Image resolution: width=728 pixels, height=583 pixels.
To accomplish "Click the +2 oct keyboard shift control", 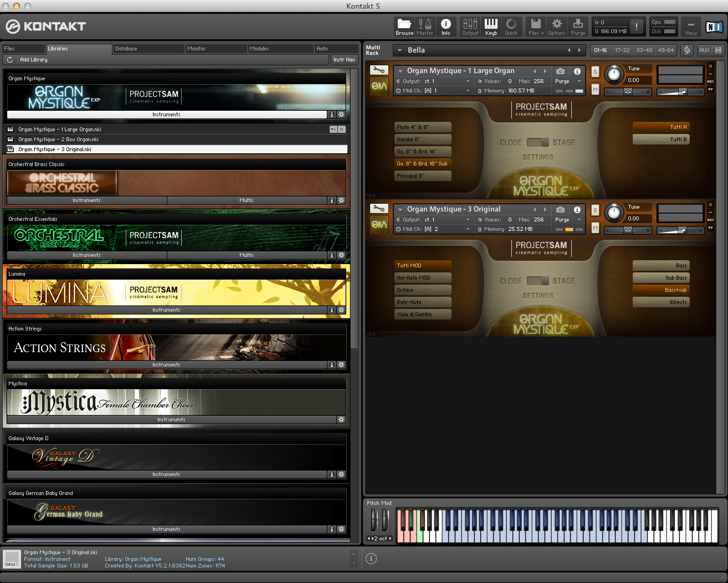I will [x=380, y=538].
